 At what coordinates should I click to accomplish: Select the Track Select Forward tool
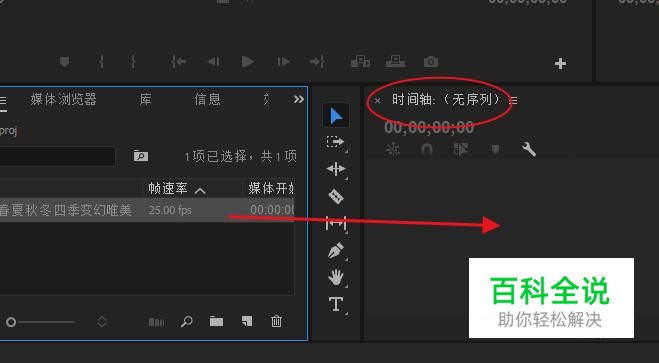point(336,142)
